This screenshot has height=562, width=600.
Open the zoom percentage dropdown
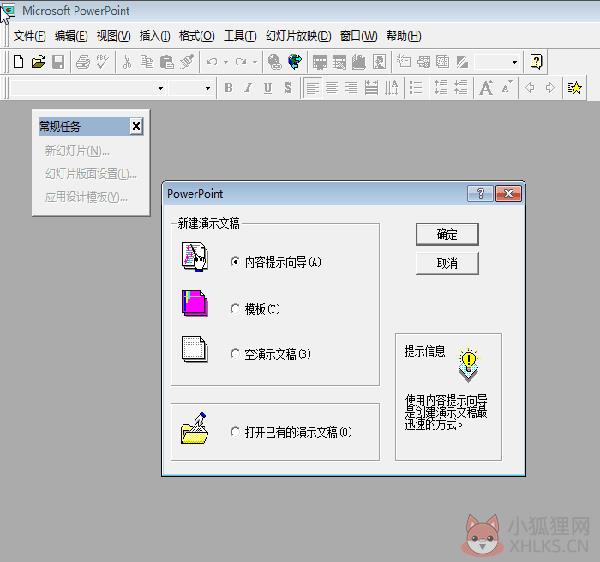[515, 62]
